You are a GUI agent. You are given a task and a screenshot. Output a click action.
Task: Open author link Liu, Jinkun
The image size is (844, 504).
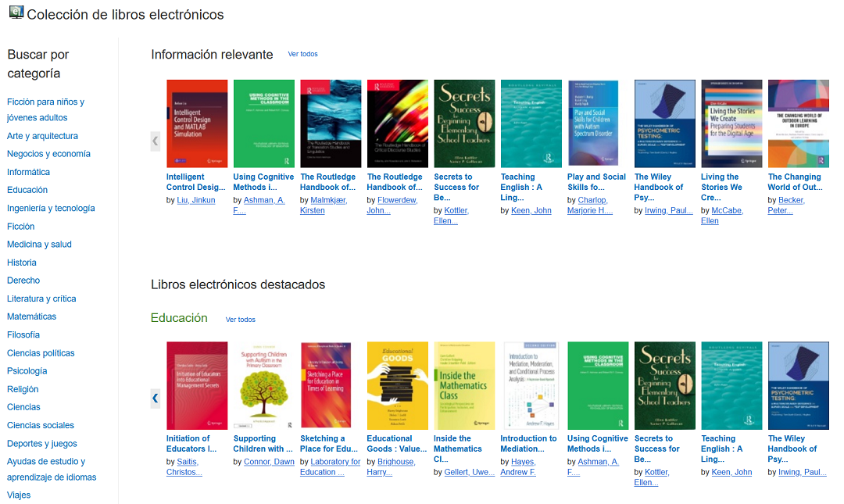pyautogui.click(x=196, y=200)
